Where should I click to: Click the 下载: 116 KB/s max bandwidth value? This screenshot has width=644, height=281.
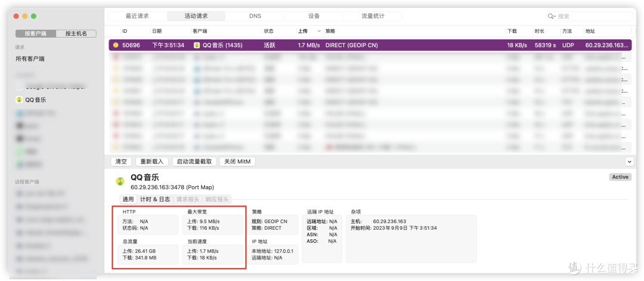[x=203, y=228]
